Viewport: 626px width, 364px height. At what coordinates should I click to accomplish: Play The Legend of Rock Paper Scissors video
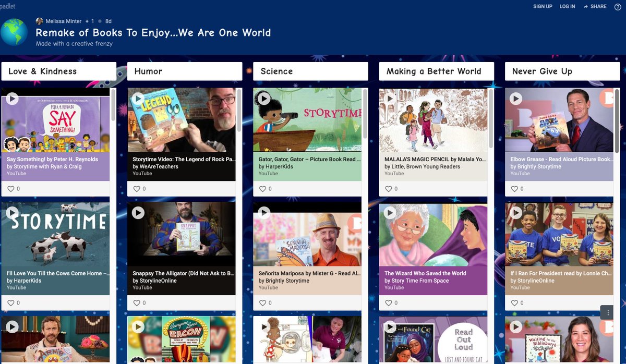[x=138, y=98]
